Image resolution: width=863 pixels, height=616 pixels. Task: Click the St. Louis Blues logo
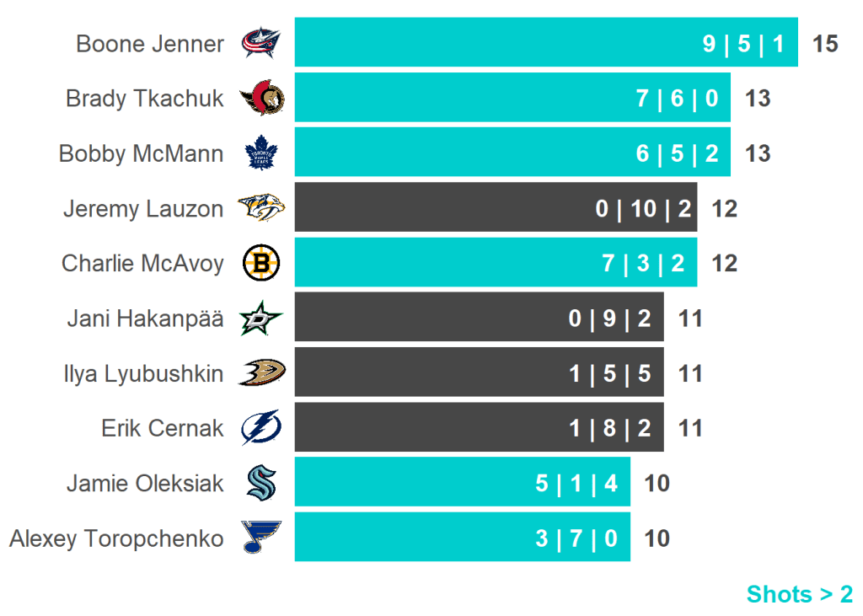(261, 538)
